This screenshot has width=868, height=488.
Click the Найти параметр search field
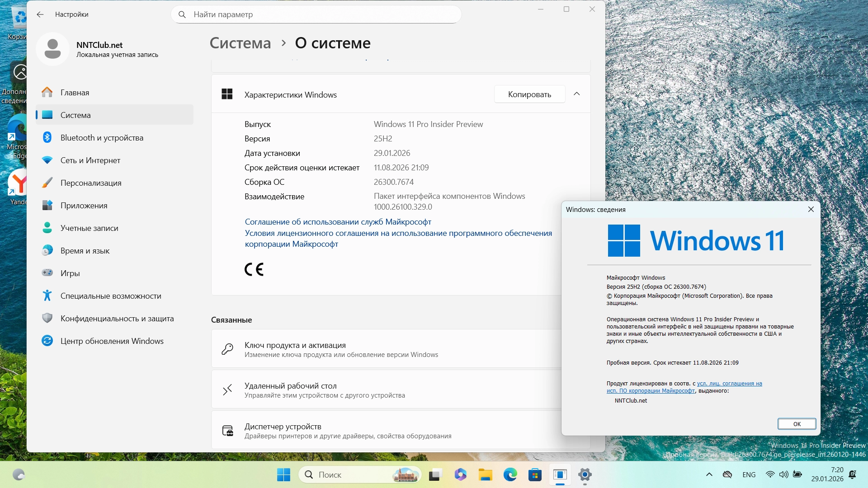click(316, 14)
